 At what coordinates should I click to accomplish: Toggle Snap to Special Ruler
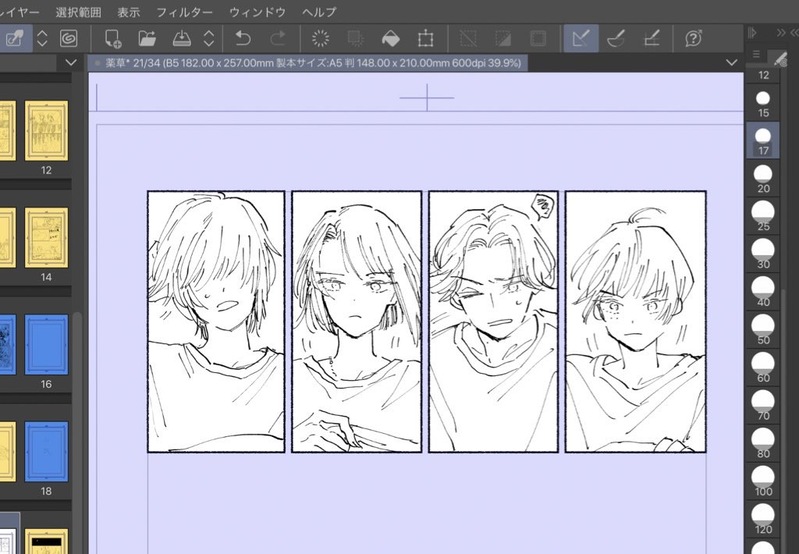(616, 38)
